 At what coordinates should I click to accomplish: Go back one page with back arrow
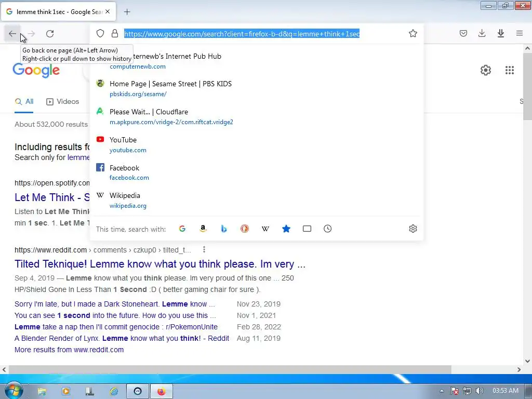pyautogui.click(x=12, y=34)
